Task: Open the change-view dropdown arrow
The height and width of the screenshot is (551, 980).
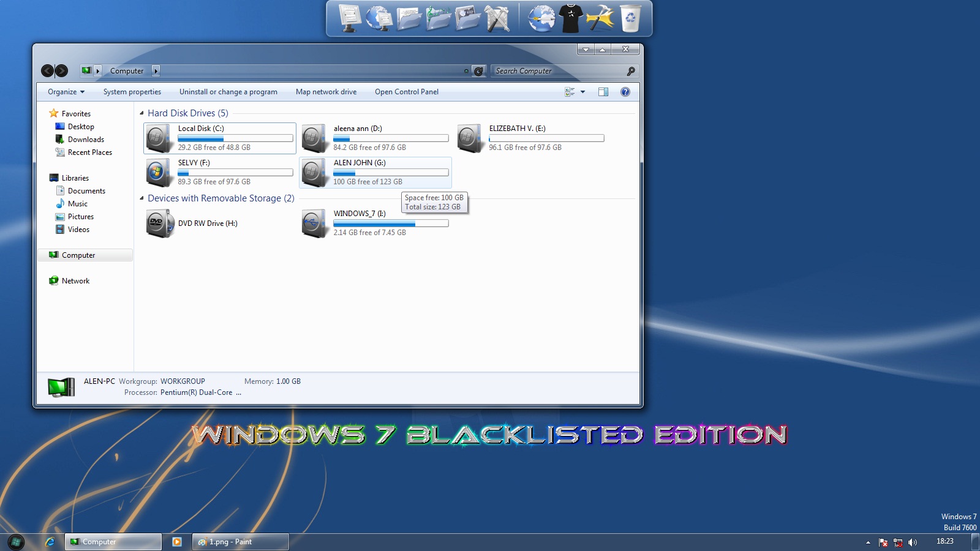Action: click(582, 92)
